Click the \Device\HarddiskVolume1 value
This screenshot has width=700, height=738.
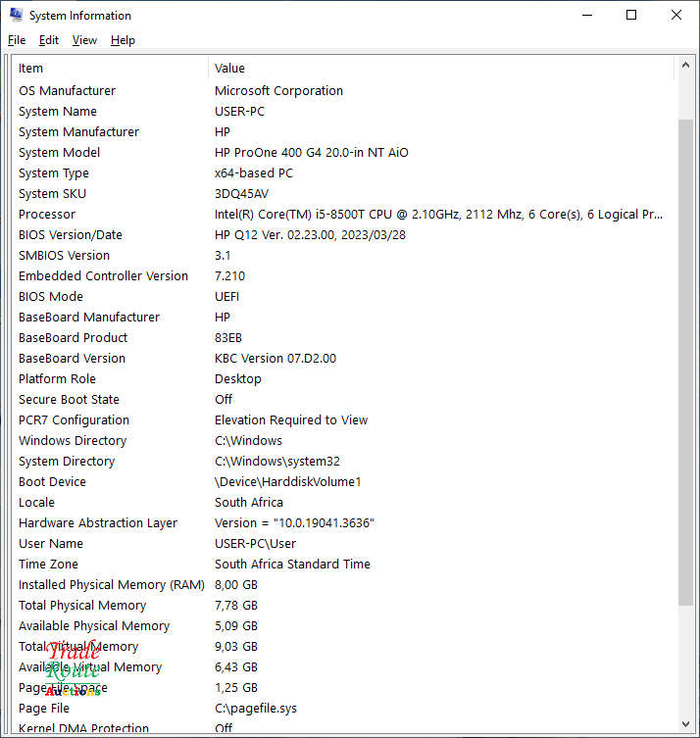pos(287,482)
